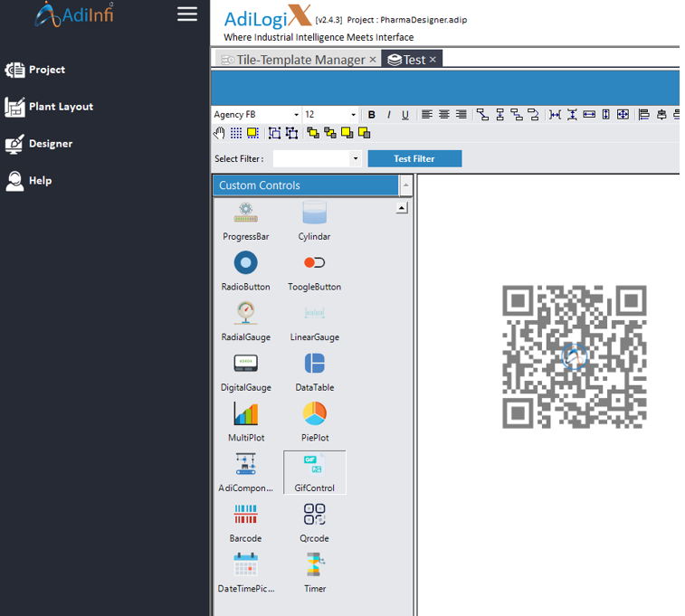
Task: Select the stepped connector tool
Action: (517, 114)
